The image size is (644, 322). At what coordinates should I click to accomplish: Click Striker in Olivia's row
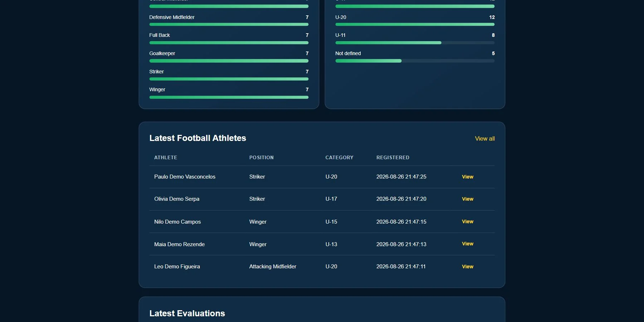pyautogui.click(x=257, y=199)
